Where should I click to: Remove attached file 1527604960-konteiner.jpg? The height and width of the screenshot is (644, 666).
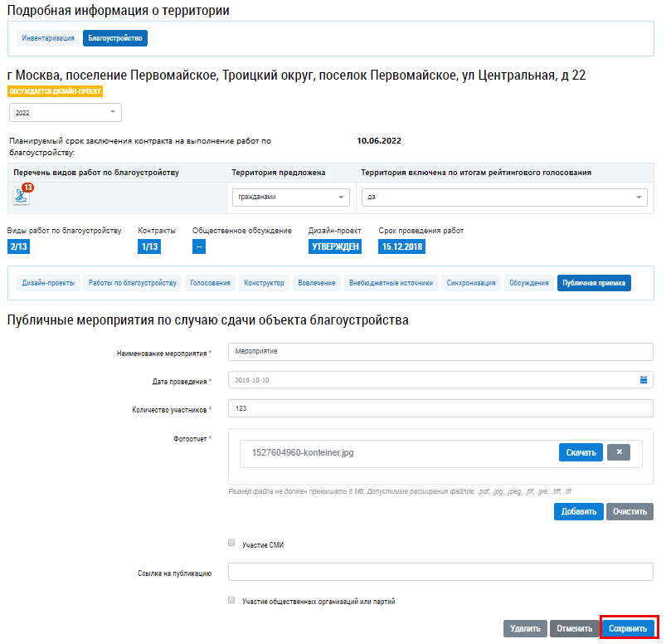point(619,451)
